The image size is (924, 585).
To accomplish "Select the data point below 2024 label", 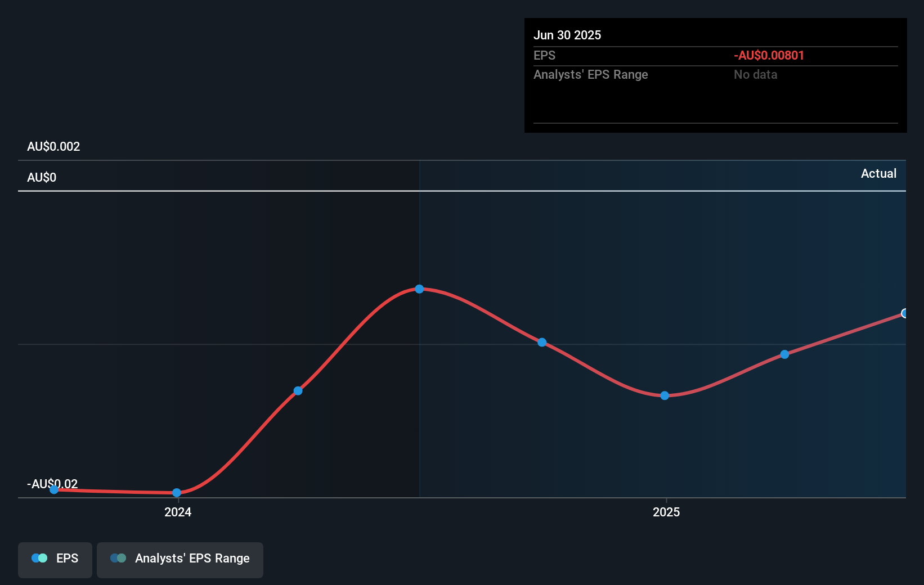I will 177,492.
